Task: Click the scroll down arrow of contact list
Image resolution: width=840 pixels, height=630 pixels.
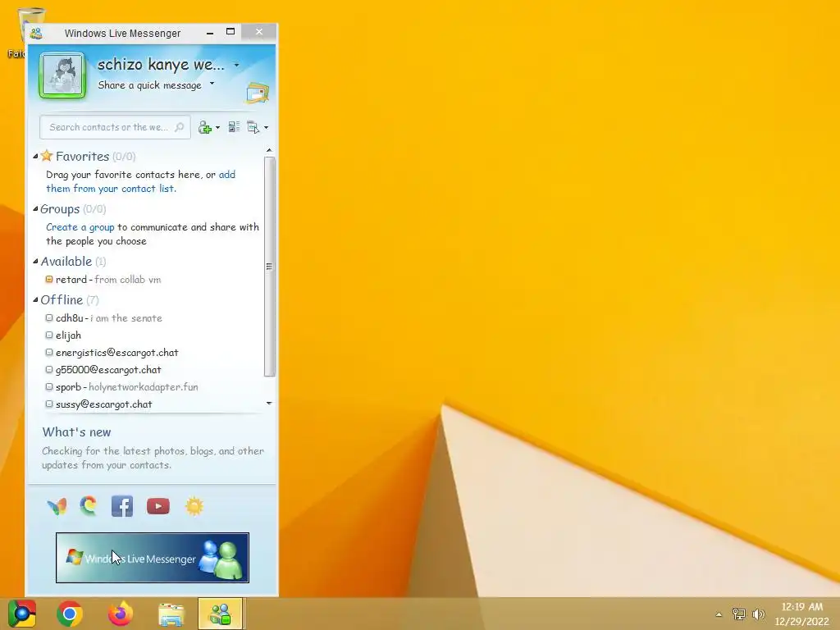Action: click(x=269, y=403)
